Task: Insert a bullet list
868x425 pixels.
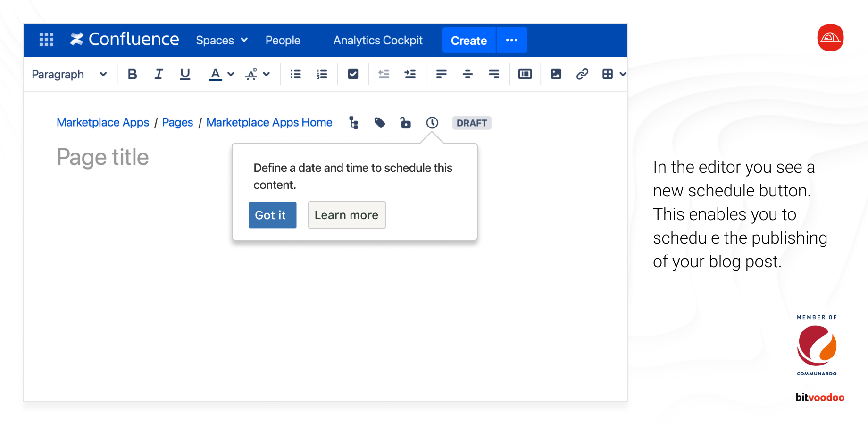Action: click(296, 74)
